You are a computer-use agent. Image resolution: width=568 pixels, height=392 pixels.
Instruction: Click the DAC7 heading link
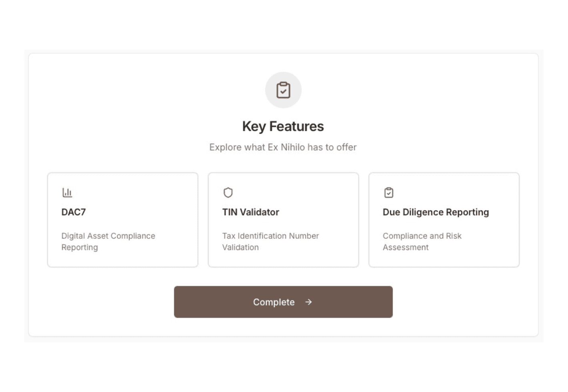tap(72, 212)
